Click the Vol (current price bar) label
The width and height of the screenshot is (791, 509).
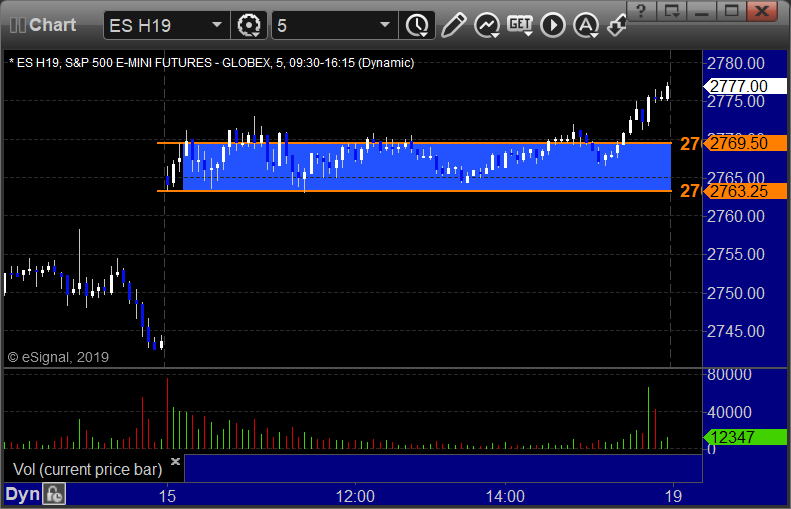pyautogui.click(x=81, y=469)
